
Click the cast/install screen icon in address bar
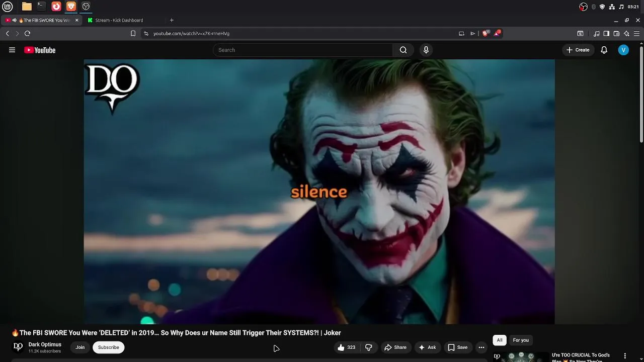point(461,34)
